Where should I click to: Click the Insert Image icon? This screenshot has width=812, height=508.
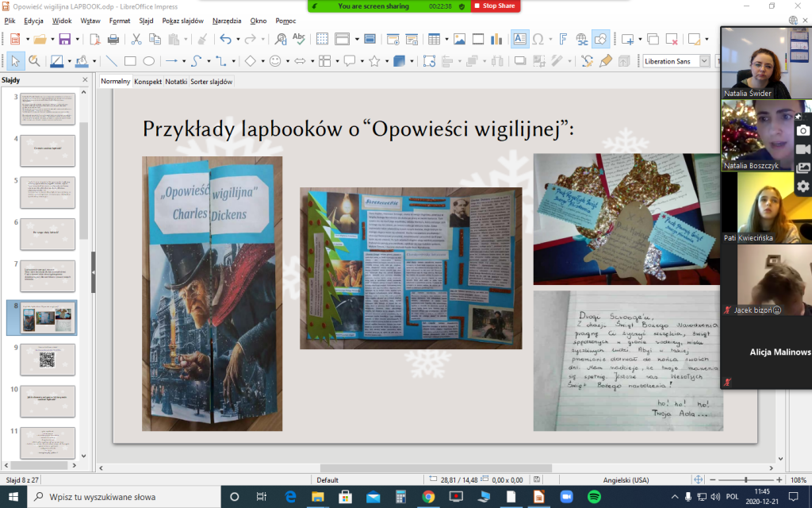tap(459, 39)
